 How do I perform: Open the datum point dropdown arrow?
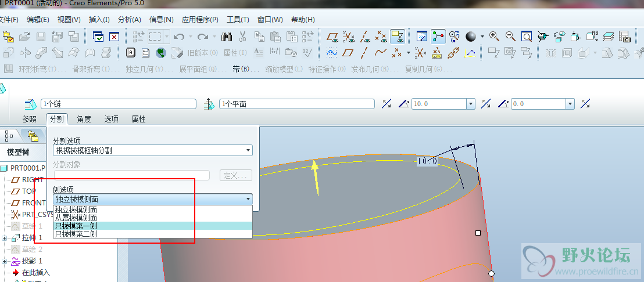[408, 52]
